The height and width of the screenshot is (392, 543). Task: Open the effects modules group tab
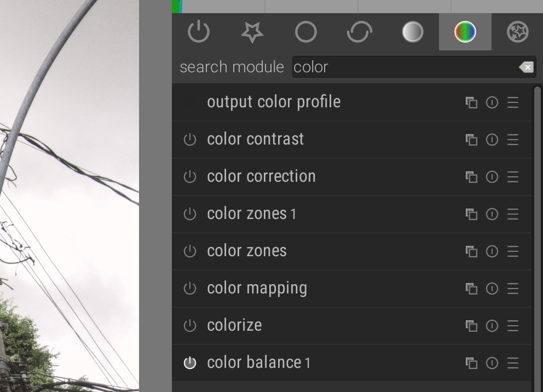point(518,32)
